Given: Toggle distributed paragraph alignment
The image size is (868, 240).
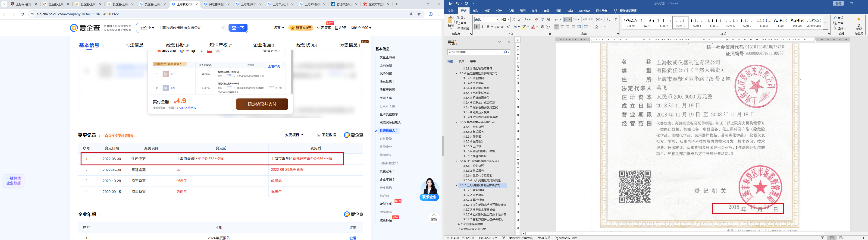Looking at the screenshot, I should point(579,27).
